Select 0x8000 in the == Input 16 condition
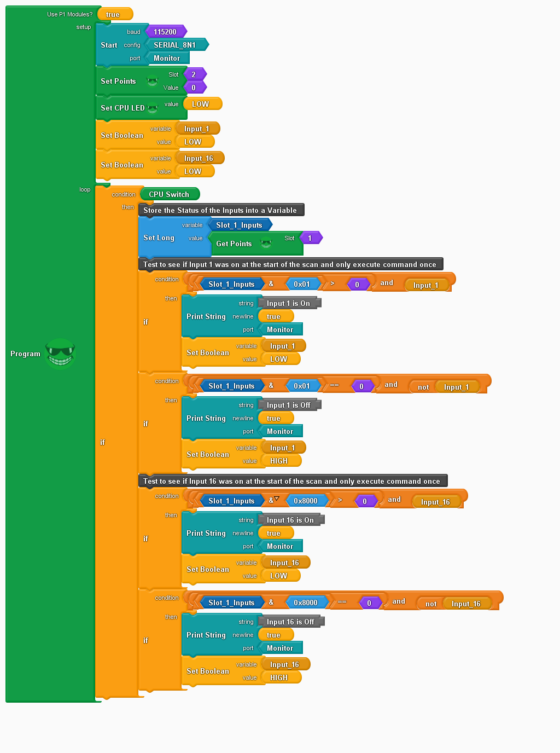 pyautogui.click(x=307, y=602)
